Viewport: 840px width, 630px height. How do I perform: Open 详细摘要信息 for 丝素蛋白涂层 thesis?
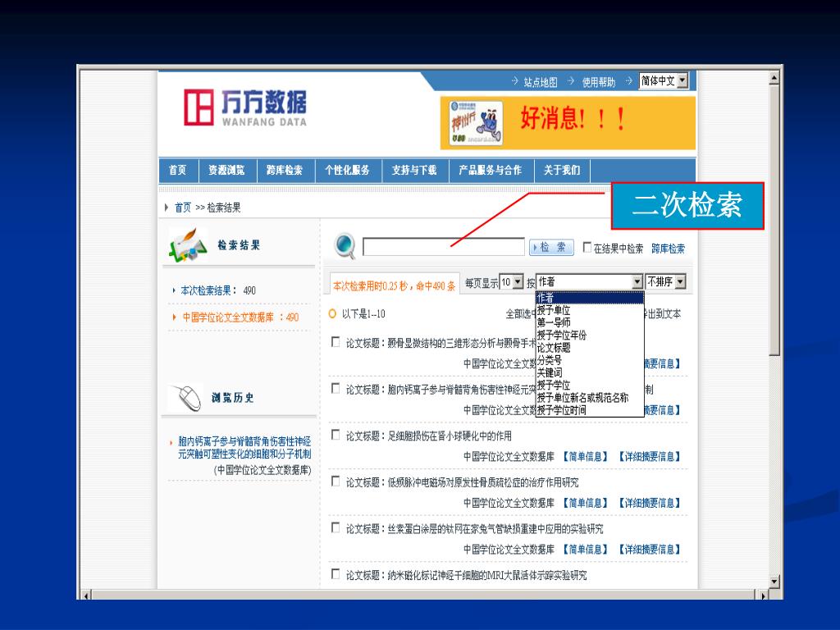click(650, 549)
